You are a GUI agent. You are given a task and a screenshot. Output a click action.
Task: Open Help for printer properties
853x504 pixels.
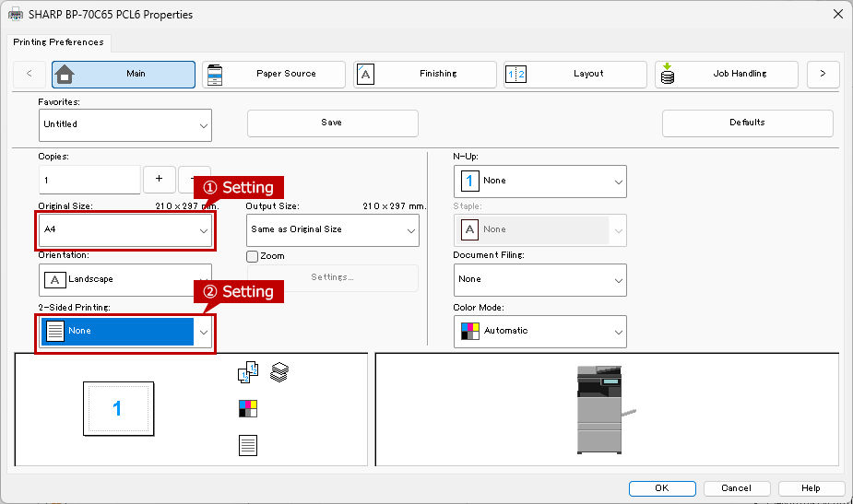tap(812, 488)
